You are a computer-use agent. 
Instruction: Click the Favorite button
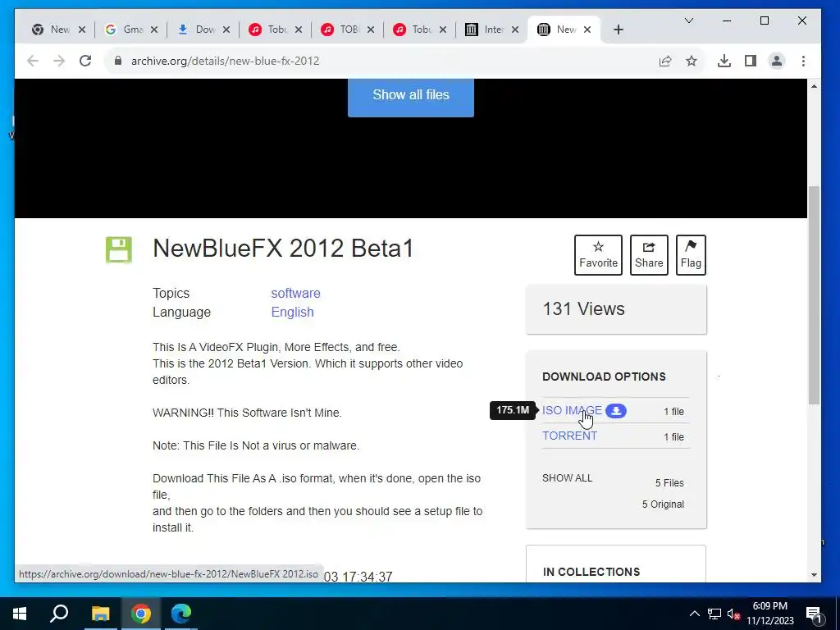click(598, 255)
